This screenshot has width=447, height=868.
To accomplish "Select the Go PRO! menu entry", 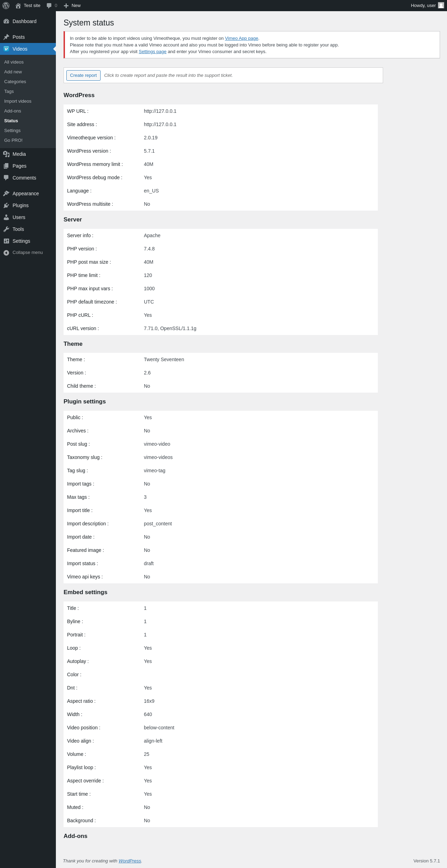I will (x=13, y=140).
